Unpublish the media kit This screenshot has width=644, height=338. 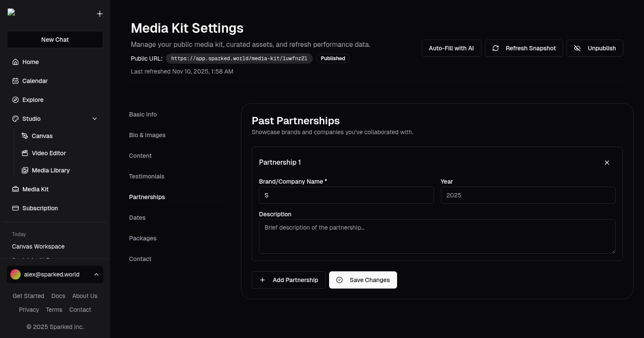point(595,48)
